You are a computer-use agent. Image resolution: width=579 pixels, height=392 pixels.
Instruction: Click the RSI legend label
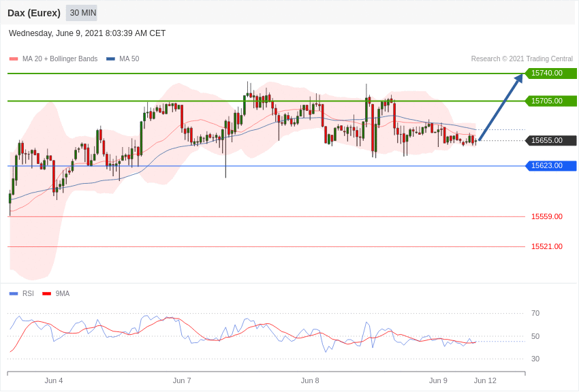tap(28, 293)
